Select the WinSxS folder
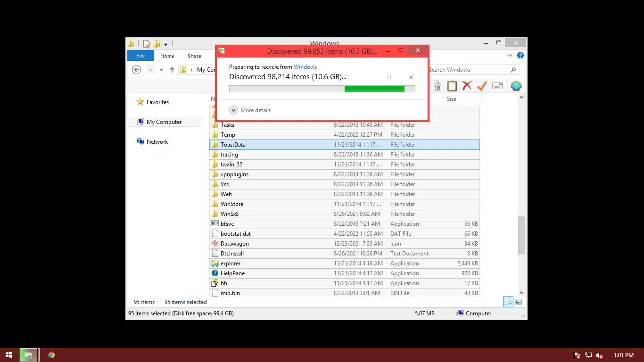This screenshot has width=644, height=362. coord(345,214)
